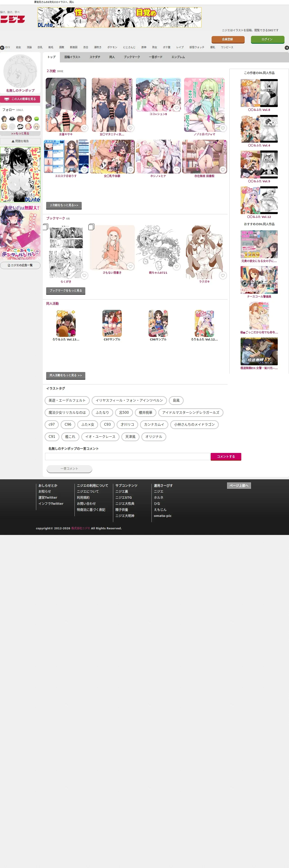Select the トップ tab
Viewport: 289px width, 868px height.
point(52,57)
